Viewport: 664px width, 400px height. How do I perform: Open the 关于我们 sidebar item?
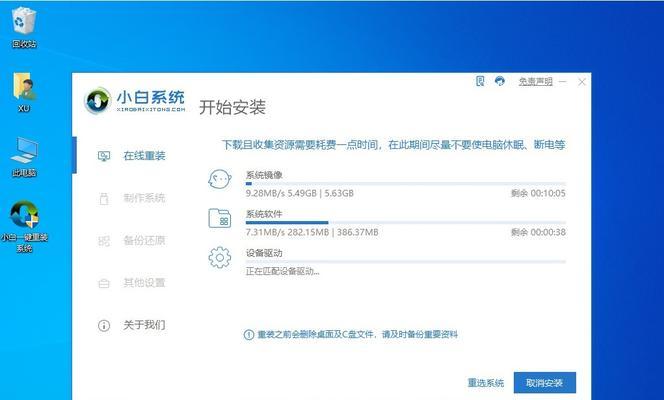point(131,325)
